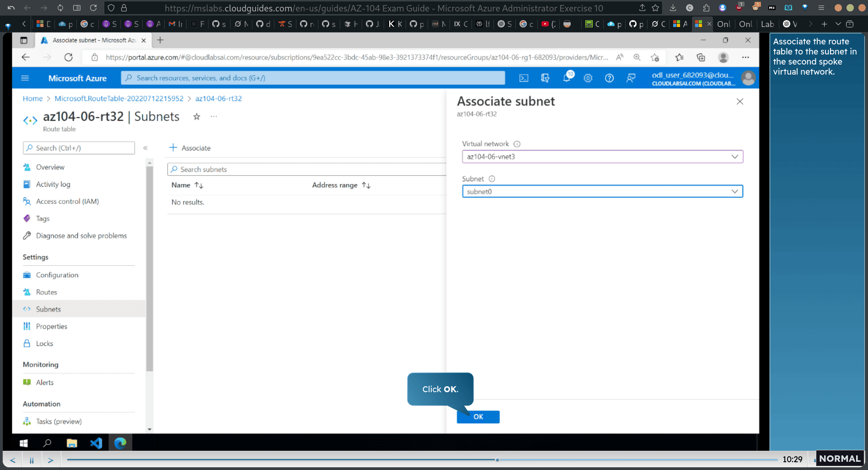
Task: Open Activity log menu item
Action: point(53,184)
